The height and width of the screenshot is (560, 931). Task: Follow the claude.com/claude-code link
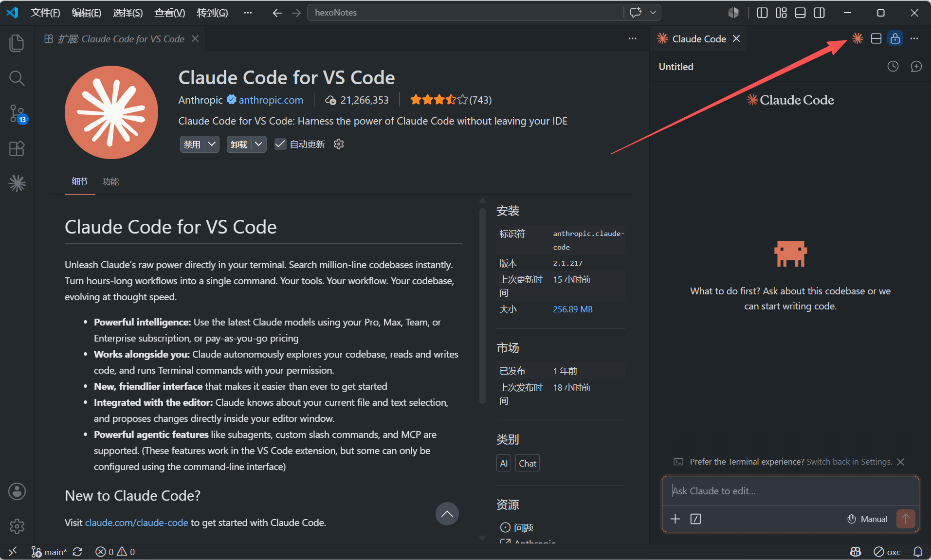click(x=136, y=523)
